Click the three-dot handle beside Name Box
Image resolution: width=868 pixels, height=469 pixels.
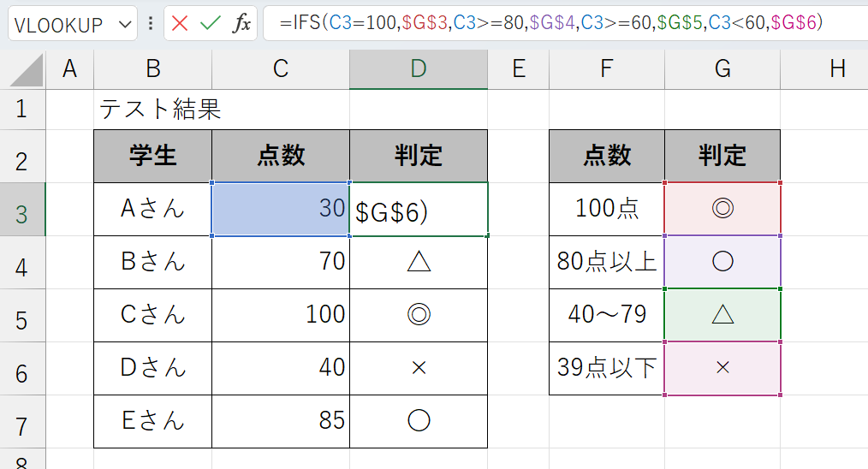tap(151, 23)
